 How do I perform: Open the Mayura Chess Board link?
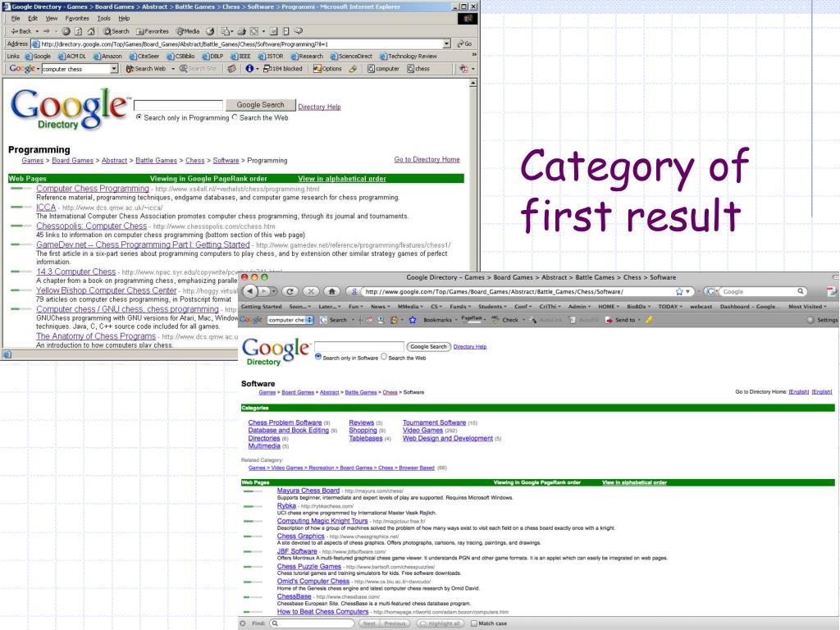click(x=308, y=491)
